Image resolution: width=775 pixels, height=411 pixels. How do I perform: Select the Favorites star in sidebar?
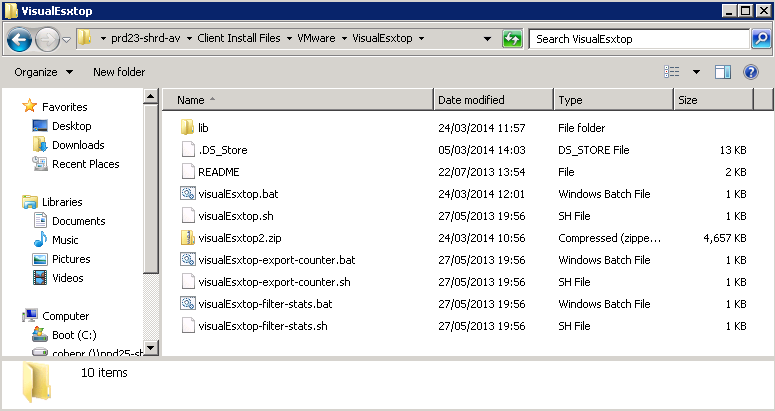point(30,106)
